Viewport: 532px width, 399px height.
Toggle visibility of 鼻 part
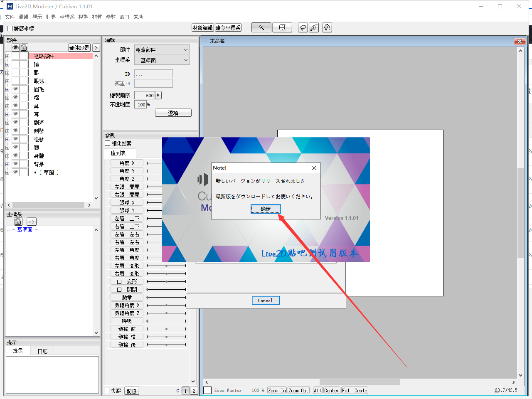pos(15,106)
